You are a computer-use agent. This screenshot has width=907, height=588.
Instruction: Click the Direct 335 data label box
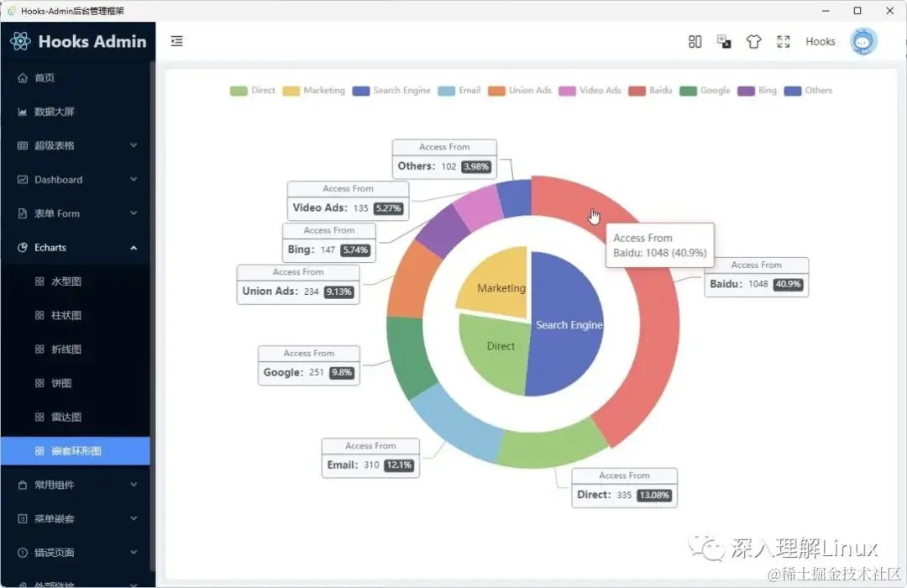[624, 488]
